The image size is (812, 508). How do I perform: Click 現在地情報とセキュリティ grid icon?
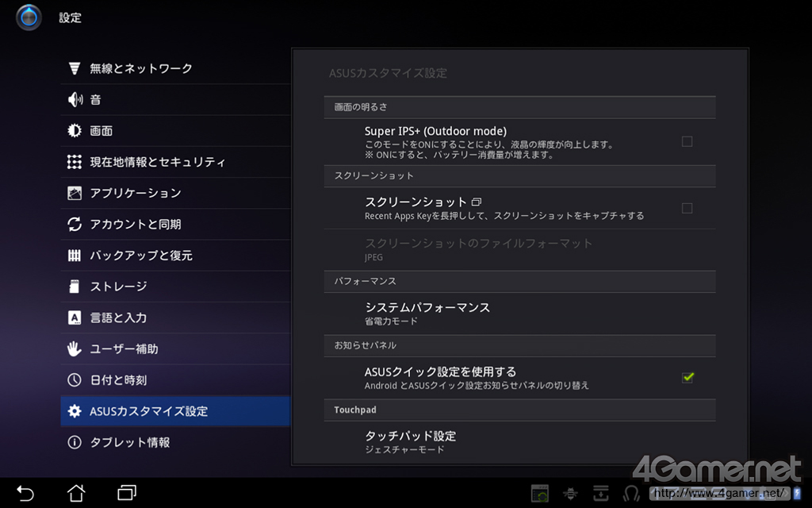(x=75, y=162)
